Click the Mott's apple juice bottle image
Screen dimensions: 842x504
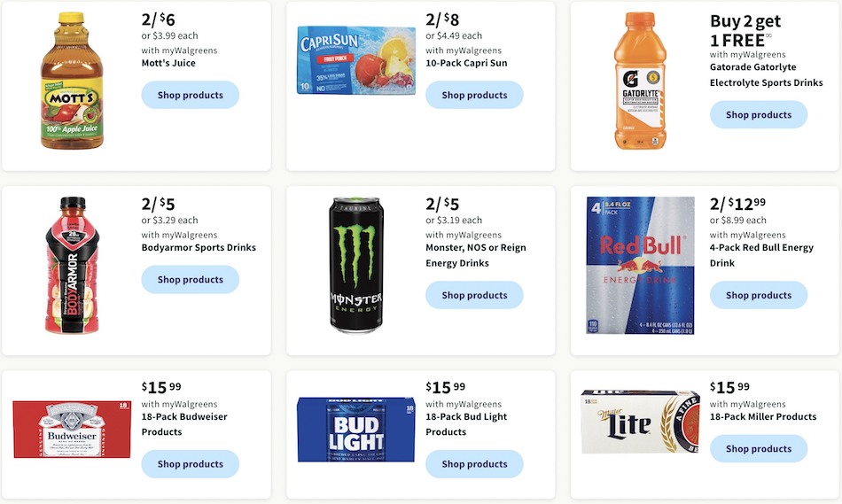[72, 81]
